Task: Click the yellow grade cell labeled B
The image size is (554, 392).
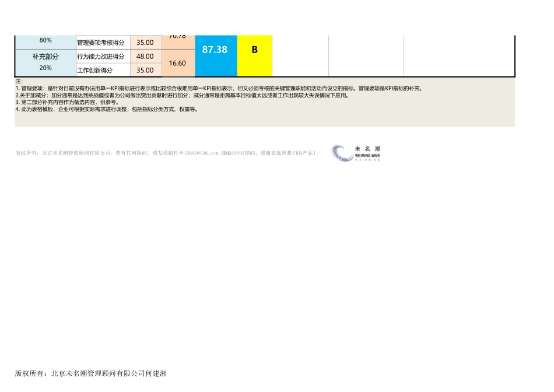Action: [254, 56]
